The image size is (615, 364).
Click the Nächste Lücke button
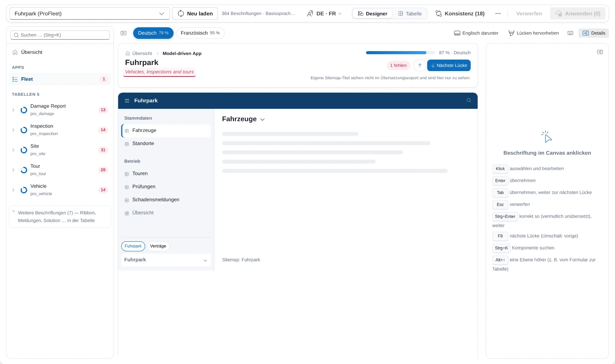pyautogui.click(x=449, y=65)
